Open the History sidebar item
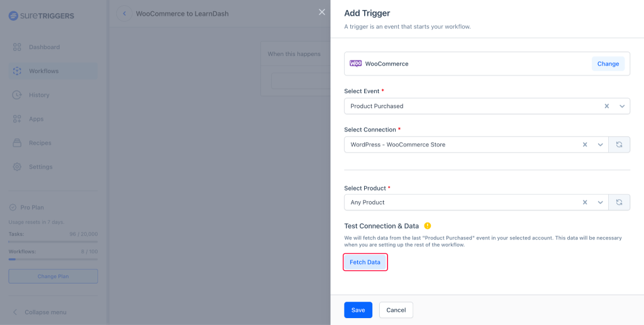The image size is (644, 325). (x=38, y=95)
